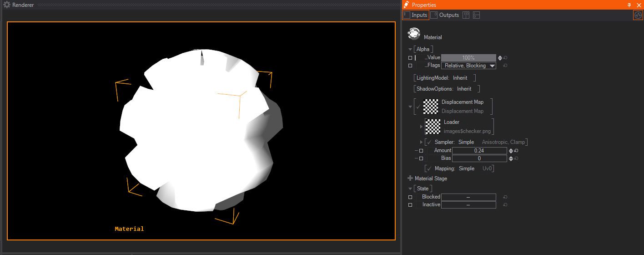Expand the Loader checker.png item
This screenshot has height=255, width=644.
421,127
